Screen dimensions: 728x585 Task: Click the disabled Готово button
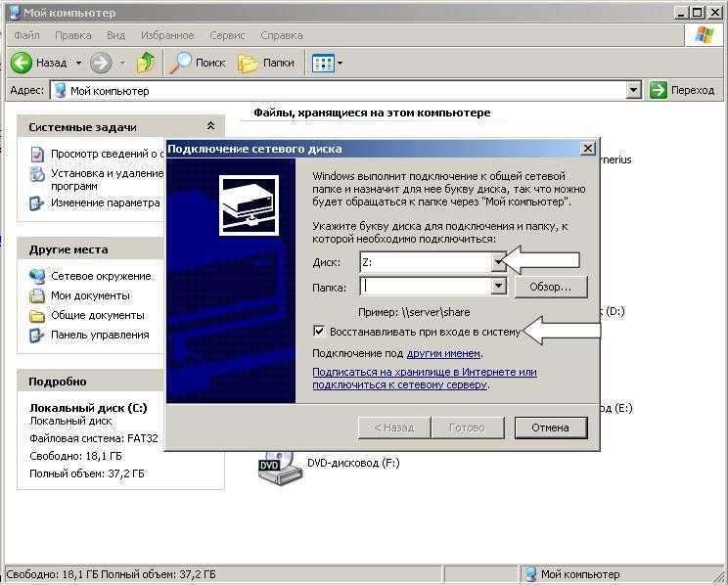pyautogui.click(x=468, y=427)
